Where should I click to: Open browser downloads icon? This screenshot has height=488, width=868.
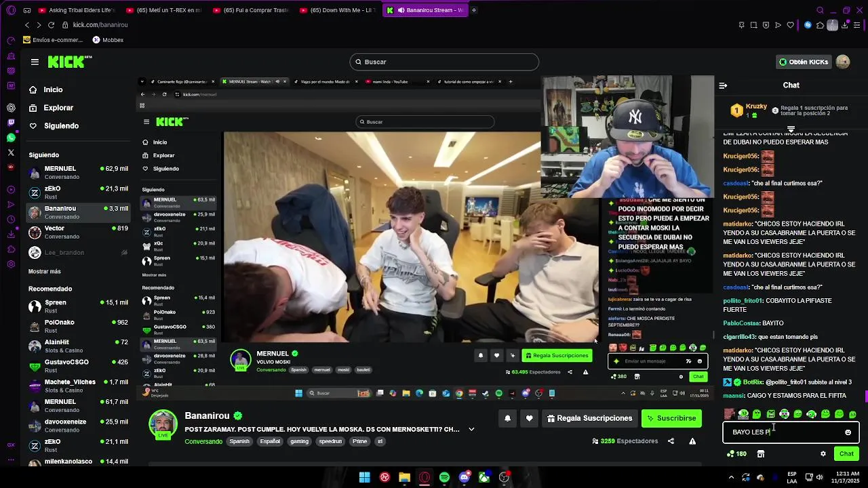(x=845, y=25)
